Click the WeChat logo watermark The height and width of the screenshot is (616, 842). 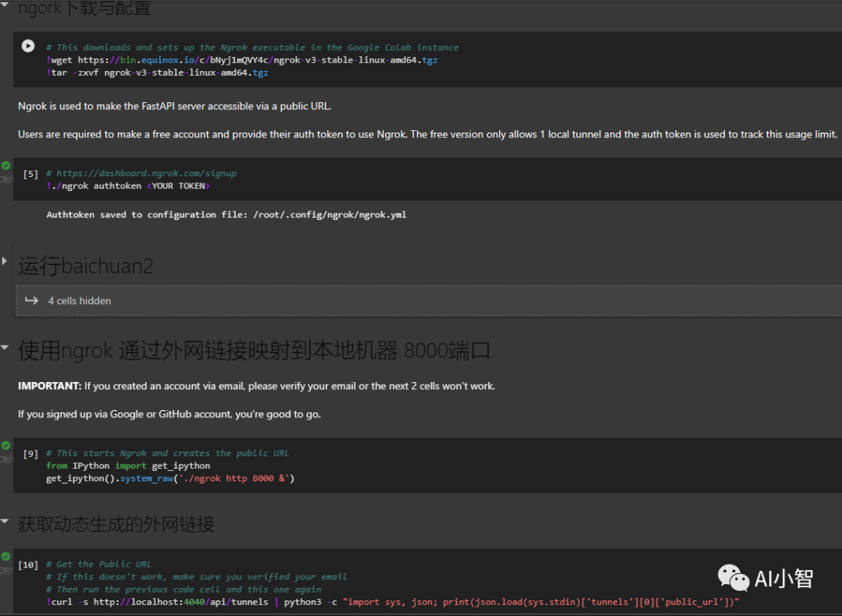click(x=733, y=578)
